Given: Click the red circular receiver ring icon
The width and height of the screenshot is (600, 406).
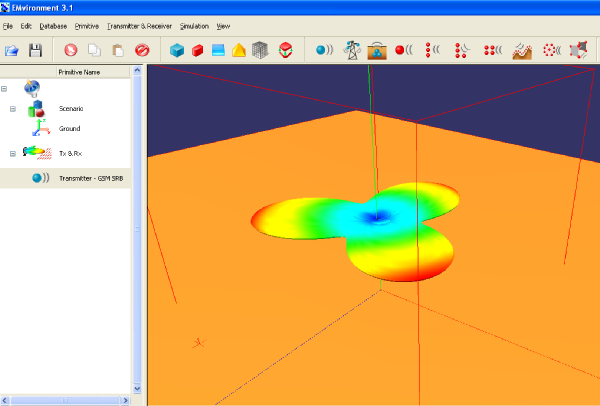Looking at the screenshot, I should pos(550,49).
